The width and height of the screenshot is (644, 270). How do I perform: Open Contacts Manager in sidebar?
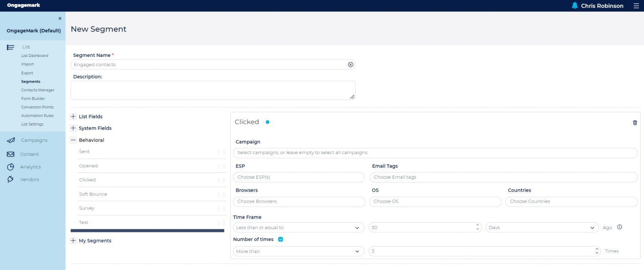point(38,90)
